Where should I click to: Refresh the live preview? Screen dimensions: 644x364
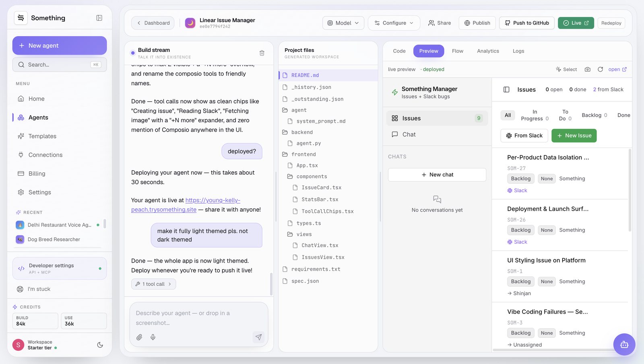600,69
